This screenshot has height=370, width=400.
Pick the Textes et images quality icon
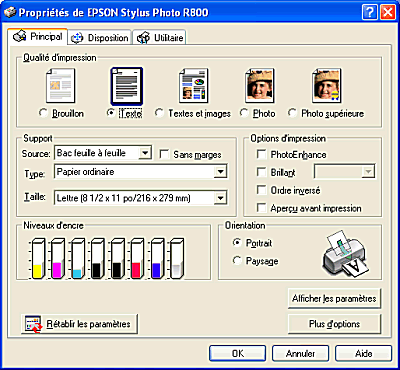(193, 86)
